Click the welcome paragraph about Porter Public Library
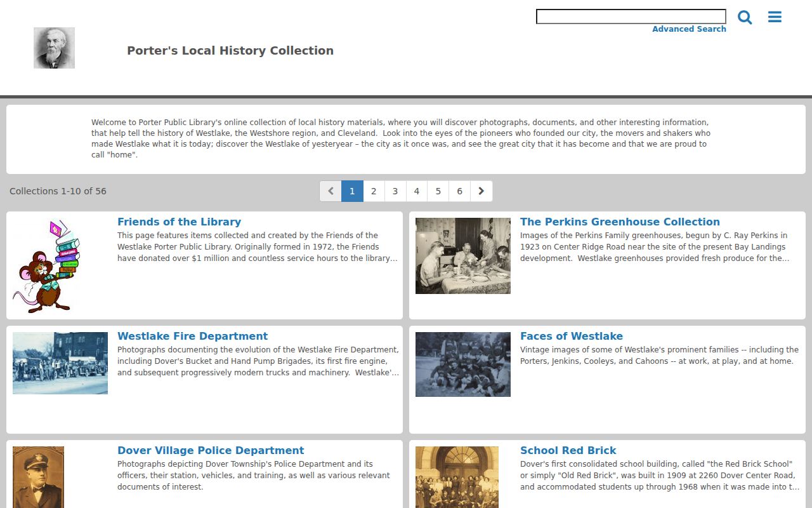Screen dimensions: 812x508 [x=401, y=138]
